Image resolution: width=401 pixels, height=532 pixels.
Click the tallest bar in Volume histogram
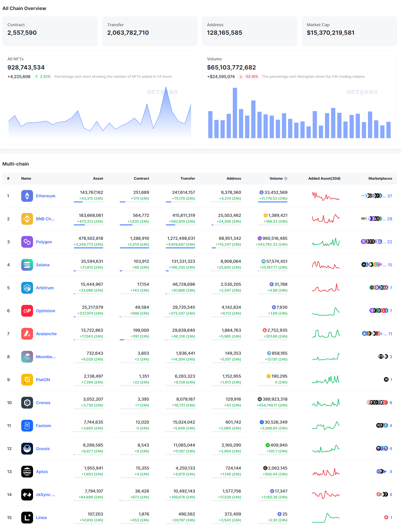click(x=235, y=113)
